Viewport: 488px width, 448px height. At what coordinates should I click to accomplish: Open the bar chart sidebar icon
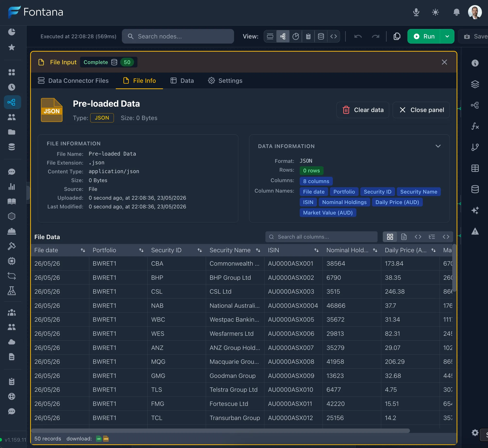click(11, 187)
